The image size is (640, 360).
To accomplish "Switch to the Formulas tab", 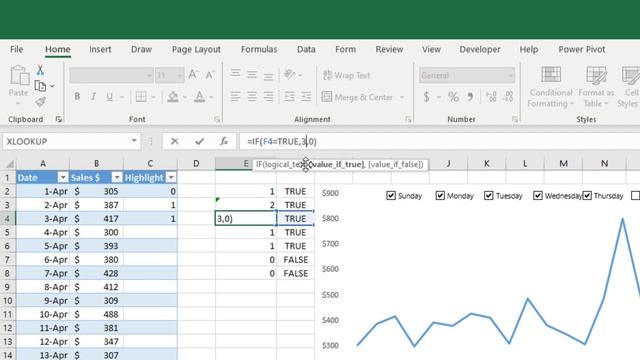I will 259,49.
